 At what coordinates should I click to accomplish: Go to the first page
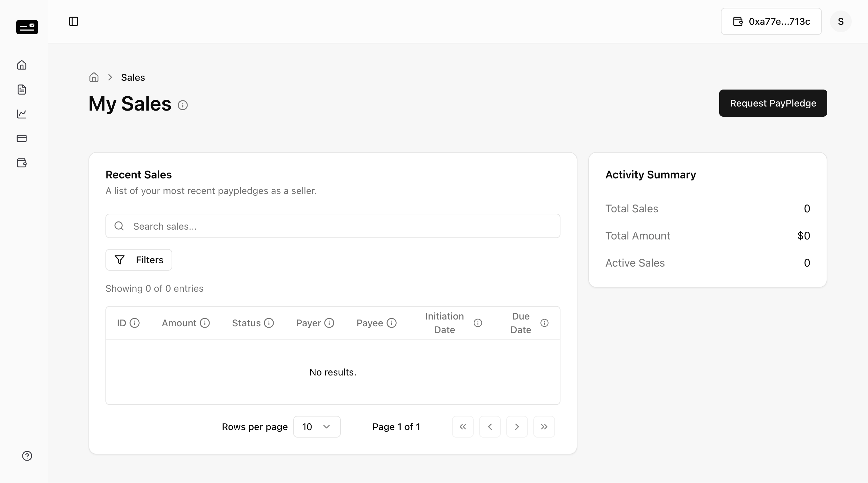[x=463, y=427]
